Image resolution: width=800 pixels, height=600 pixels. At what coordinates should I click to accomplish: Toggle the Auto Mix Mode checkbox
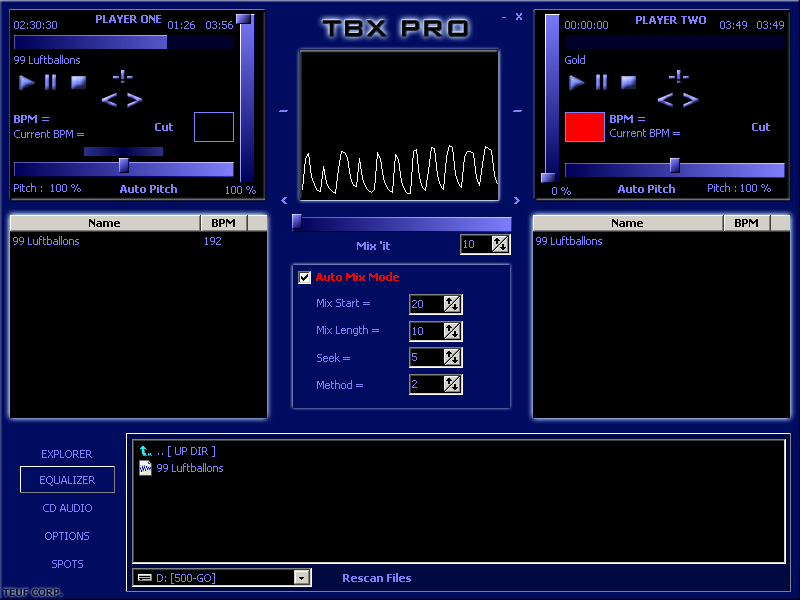(305, 277)
